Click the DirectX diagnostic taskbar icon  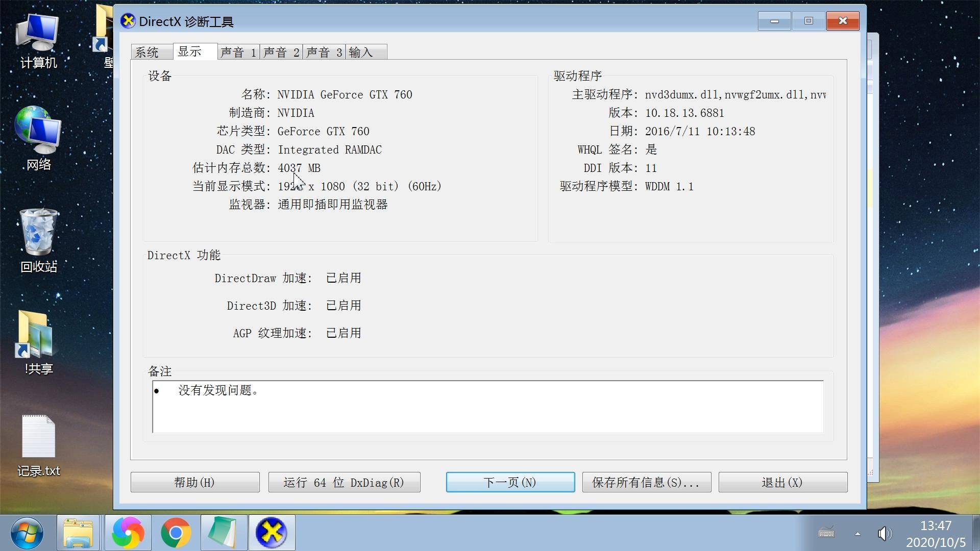pyautogui.click(x=272, y=533)
